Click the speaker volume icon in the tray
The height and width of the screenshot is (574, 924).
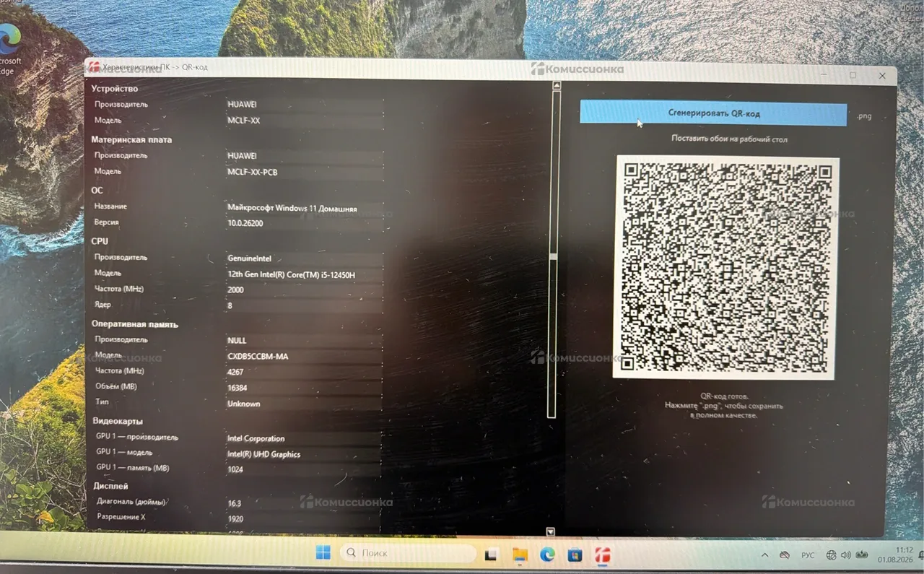(845, 555)
